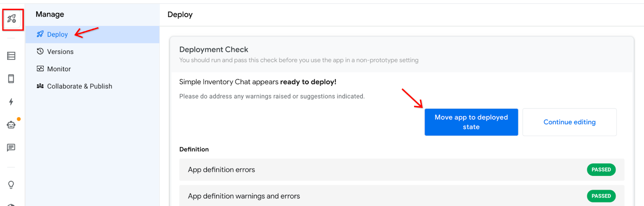Screen dimensions: 644x206
Task: Select Collaborate & Publish menu item
Action: pyautogui.click(x=79, y=86)
